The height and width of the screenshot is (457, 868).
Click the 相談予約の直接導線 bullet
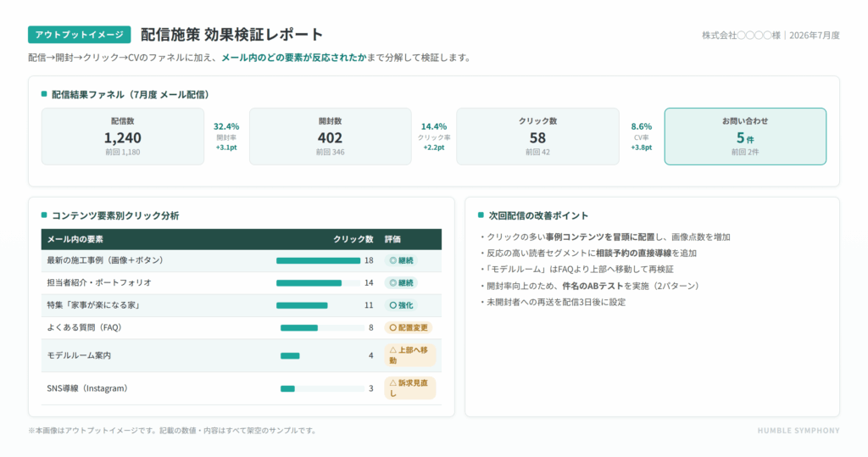pyautogui.click(x=588, y=254)
